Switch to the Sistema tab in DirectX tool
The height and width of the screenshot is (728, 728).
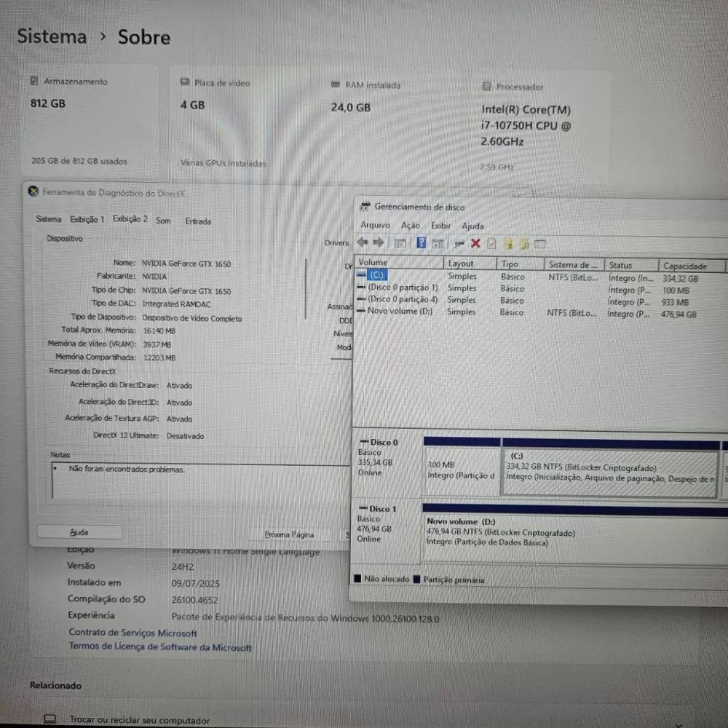pyautogui.click(x=48, y=218)
